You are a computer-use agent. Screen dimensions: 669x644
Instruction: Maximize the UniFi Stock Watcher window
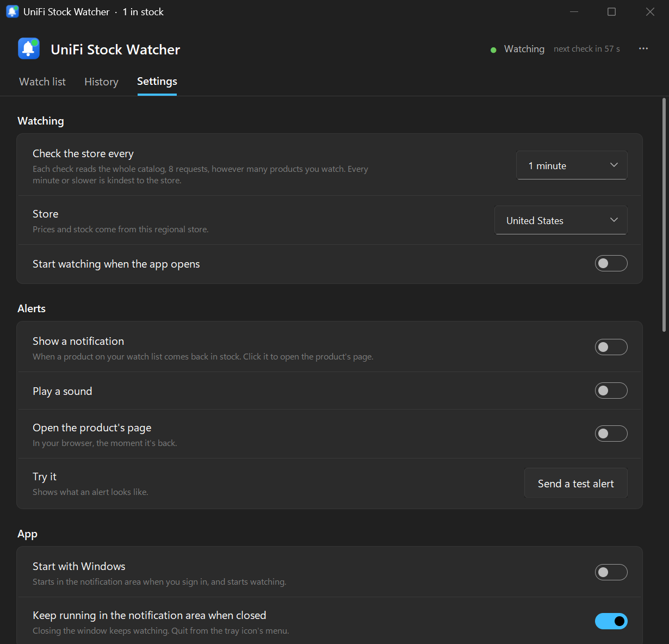(611, 11)
